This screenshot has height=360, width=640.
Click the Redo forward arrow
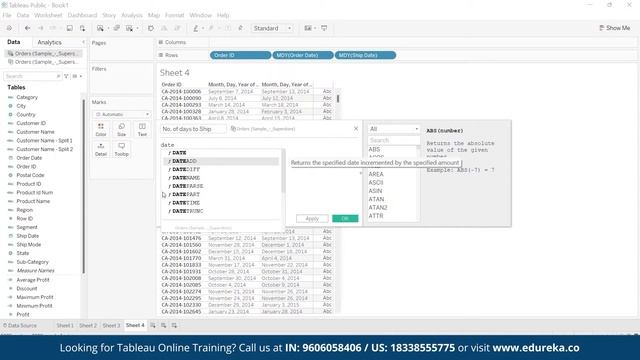(x=40, y=28)
